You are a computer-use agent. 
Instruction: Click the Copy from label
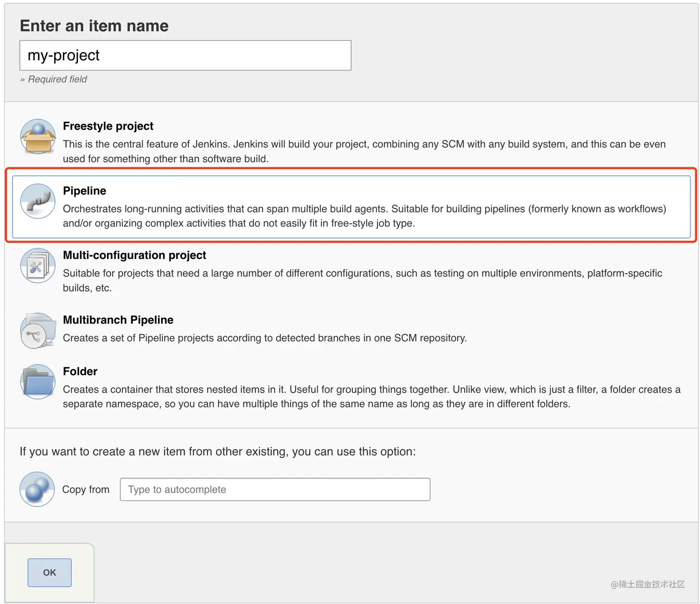coord(86,490)
